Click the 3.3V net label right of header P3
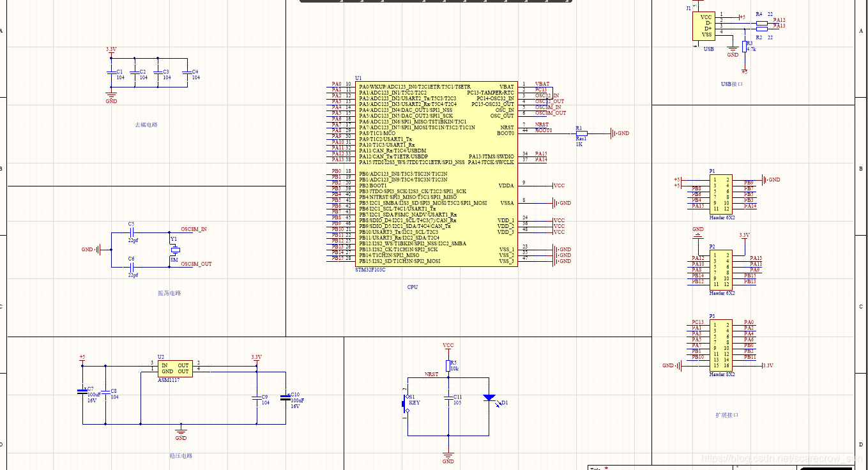Image resolution: width=868 pixels, height=470 pixels. pyautogui.click(x=768, y=365)
